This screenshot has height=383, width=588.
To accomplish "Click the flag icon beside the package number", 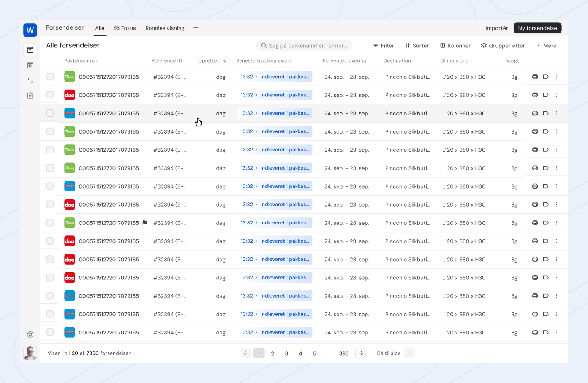I will [145, 223].
